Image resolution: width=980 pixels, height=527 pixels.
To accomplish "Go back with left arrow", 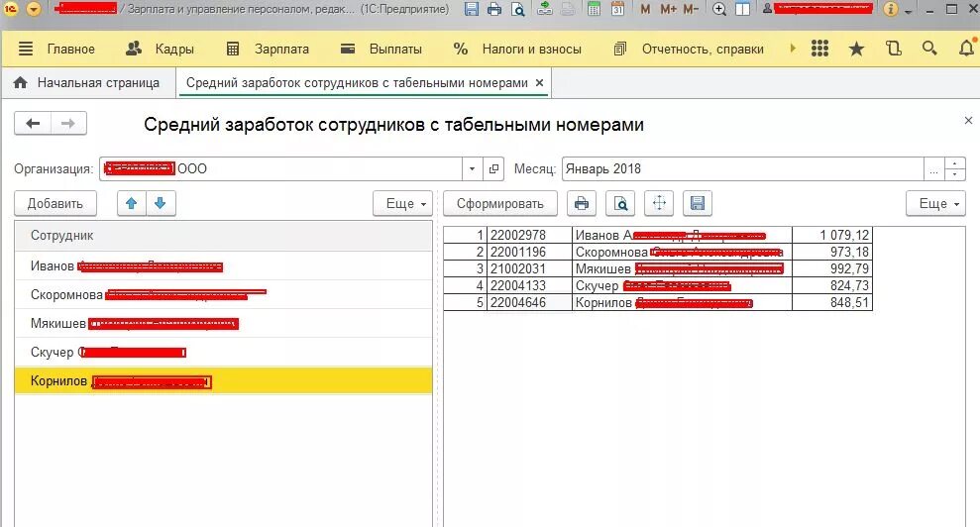I will coord(33,123).
